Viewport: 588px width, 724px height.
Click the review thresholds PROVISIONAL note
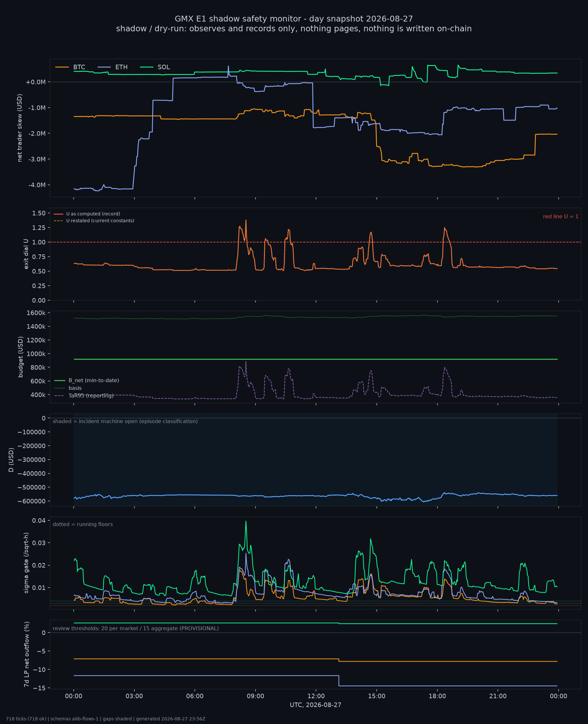pos(136,628)
